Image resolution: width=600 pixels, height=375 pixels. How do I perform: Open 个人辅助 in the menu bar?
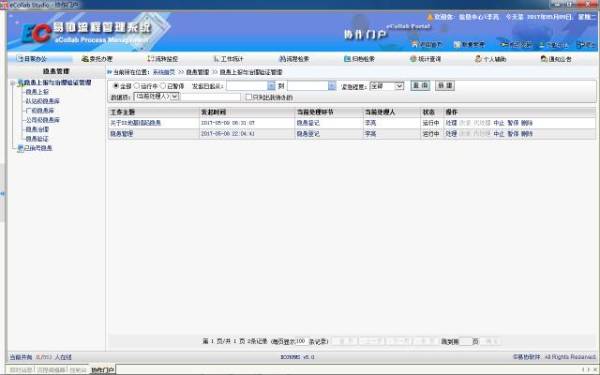(x=491, y=59)
